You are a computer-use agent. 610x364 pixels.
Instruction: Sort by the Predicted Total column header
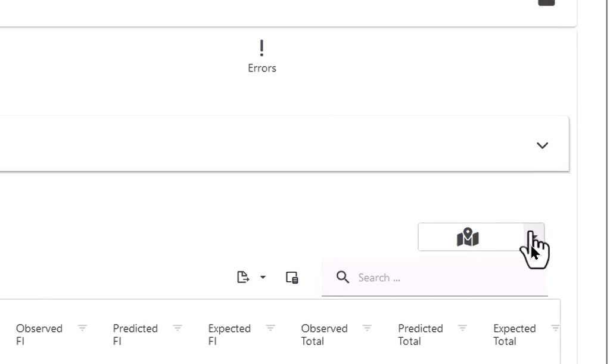421,334
